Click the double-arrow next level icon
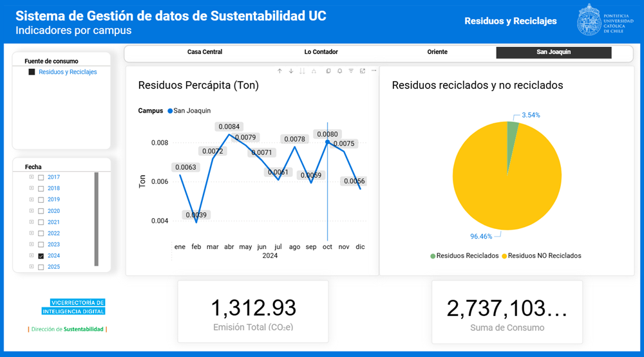The width and height of the screenshot is (644, 357). 302,71
